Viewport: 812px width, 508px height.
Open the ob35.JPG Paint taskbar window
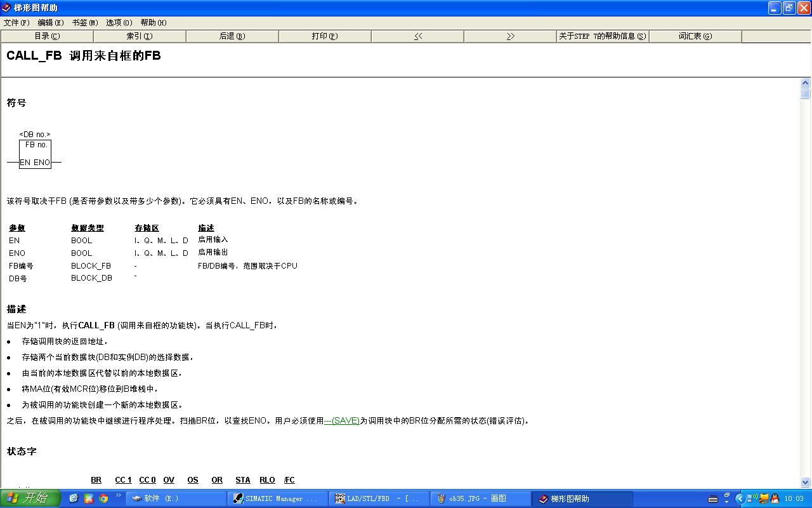[480, 498]
